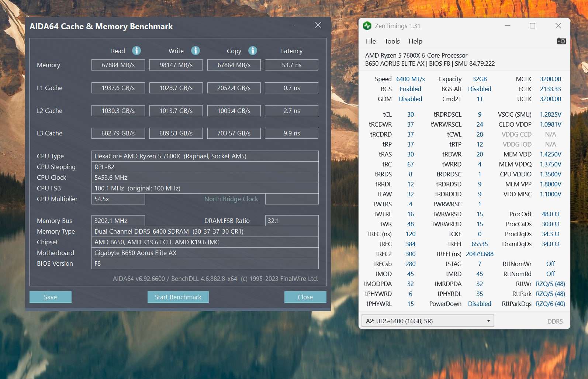Click the Read info icon in AIDA64
This screenshot has height=379, width=588.
click(x=136, y=51)
